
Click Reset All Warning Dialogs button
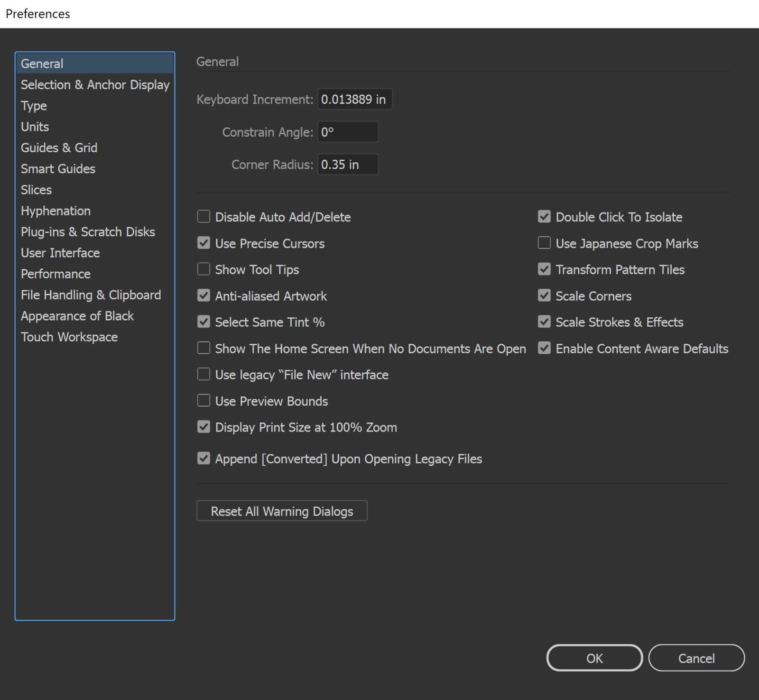[282, 511]
